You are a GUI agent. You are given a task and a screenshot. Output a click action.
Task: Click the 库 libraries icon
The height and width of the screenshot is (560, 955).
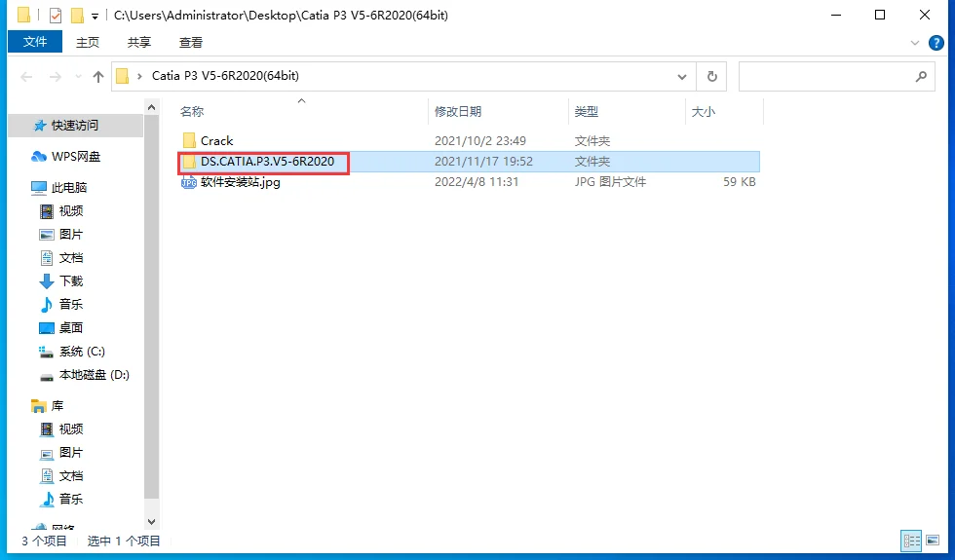pos(39,405)
